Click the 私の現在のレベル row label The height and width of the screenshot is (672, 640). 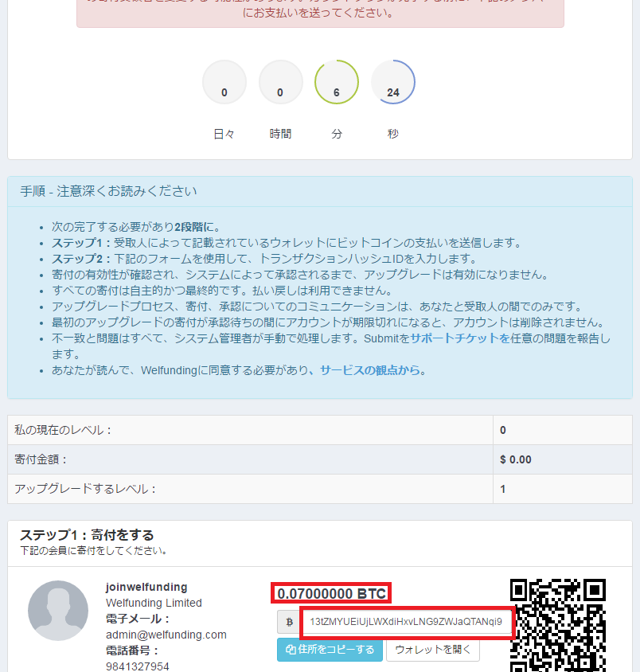click(63, 430)
